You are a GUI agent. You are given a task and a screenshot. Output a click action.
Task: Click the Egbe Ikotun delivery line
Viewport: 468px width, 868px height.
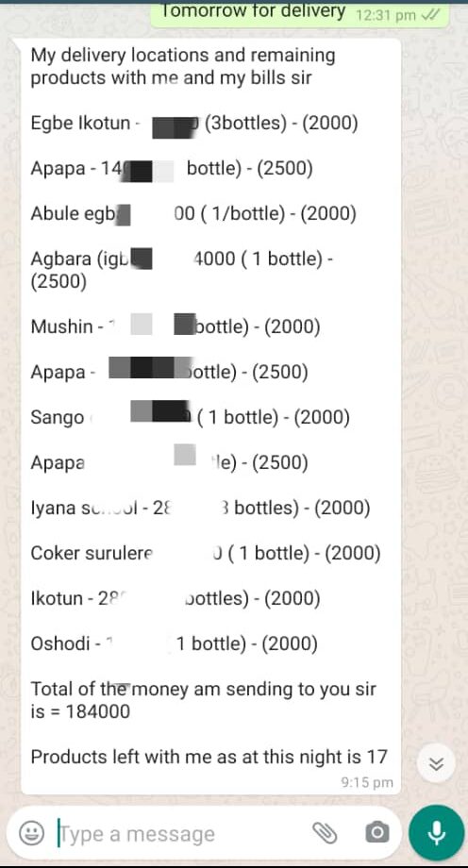point(194,123)
